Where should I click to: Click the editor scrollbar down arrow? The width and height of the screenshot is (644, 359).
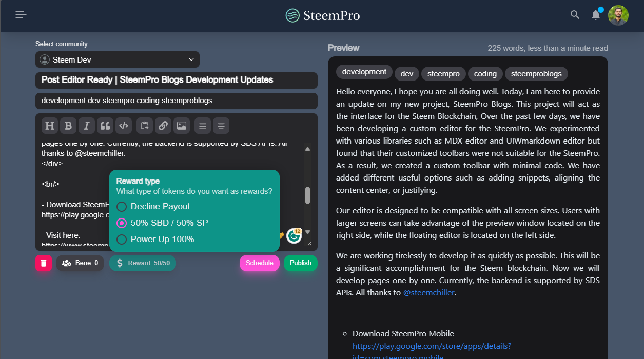click(x=307, y=232)
